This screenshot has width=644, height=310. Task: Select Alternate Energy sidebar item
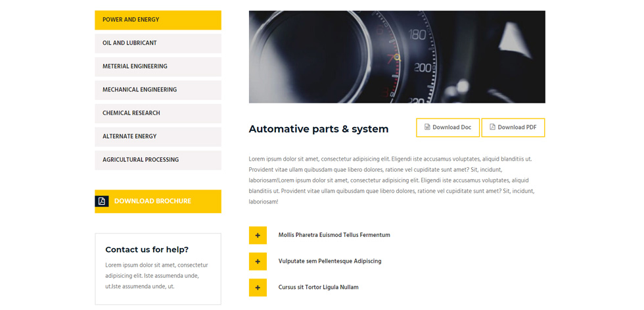[x=158, y=136]
